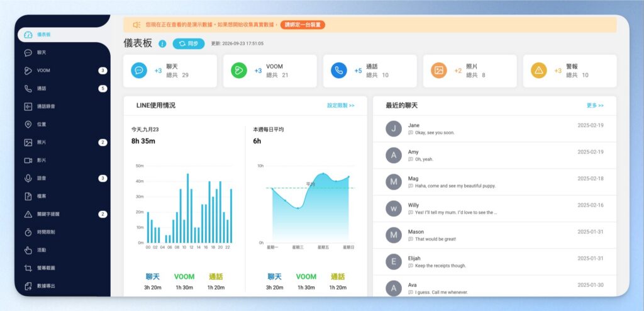644x311 pixels.
Task: Click the 總共 10 text on 通話 card
Action: point(377,76)
